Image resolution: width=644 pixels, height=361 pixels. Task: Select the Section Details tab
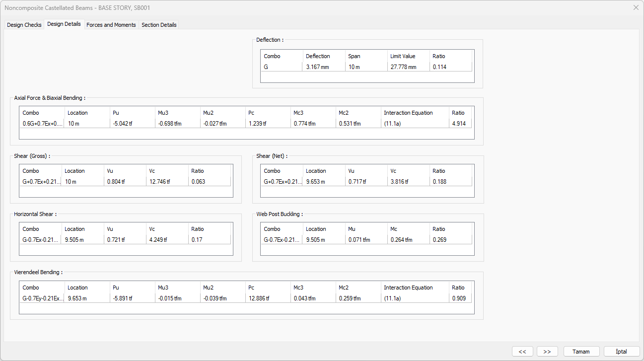(159, 25)
